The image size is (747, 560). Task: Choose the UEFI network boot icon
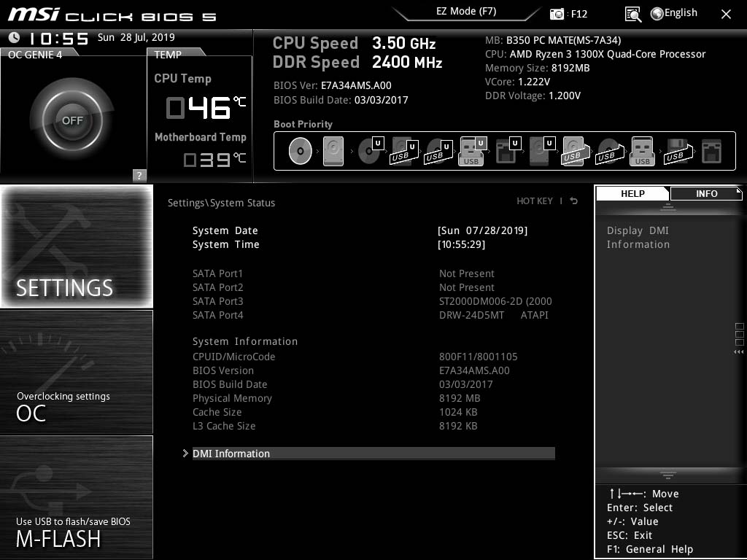click(x=508, y=150)
